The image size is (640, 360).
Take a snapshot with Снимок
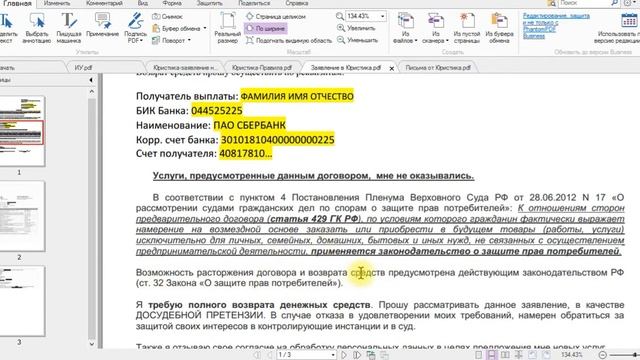[167, 17]
